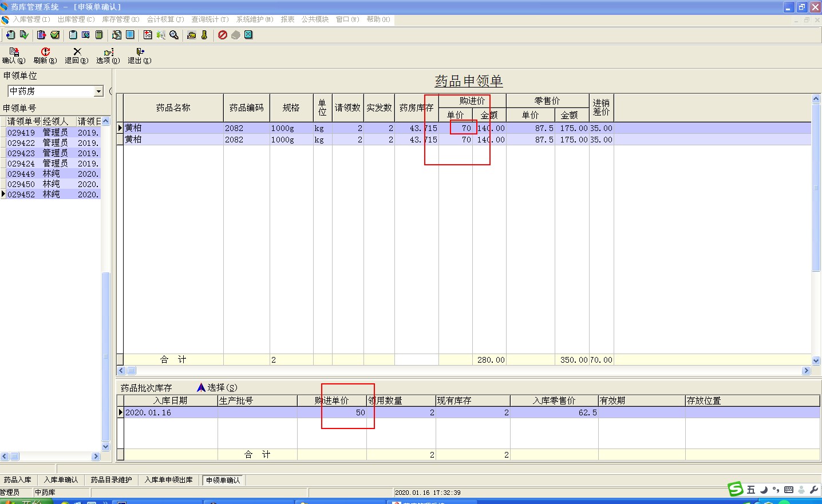Click the 药品编码 column header
Viewport: 822px width, 504px height.
click(x=247, y=108)
